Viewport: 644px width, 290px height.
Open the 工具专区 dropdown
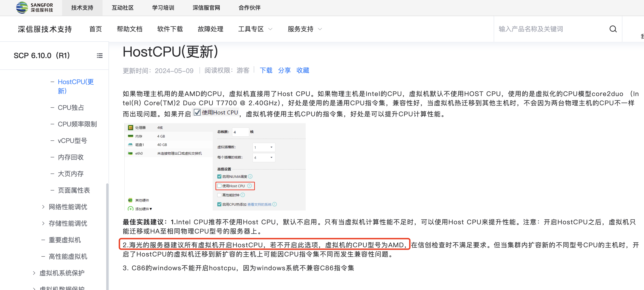[255, 29]
